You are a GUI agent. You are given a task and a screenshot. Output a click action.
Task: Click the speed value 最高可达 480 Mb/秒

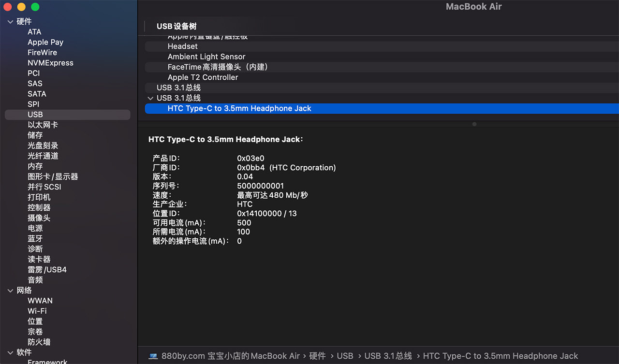272,195
